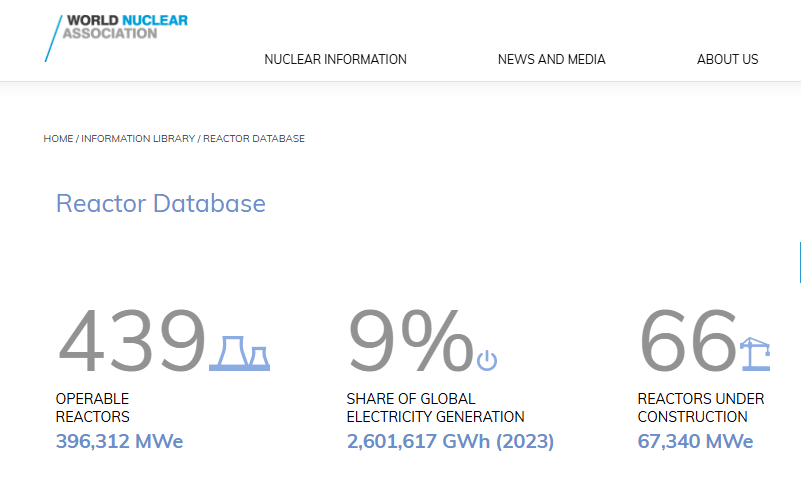Go to Home breadcrumb link
The image size is (801, 500).
pos(58,138)
